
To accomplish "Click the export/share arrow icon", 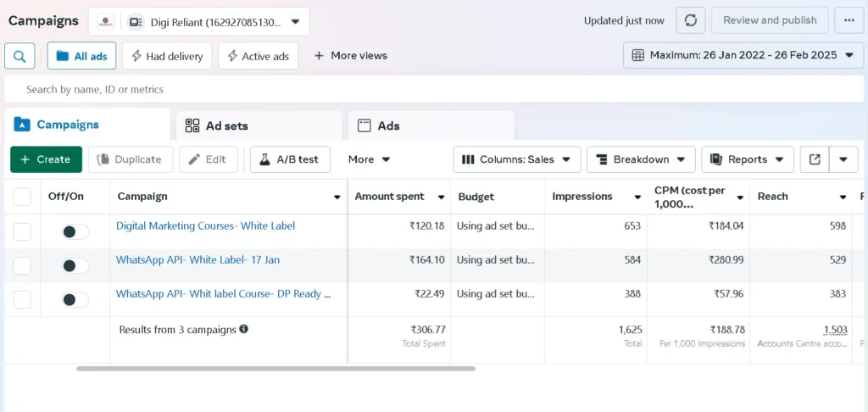I will (x=815, y=159).
